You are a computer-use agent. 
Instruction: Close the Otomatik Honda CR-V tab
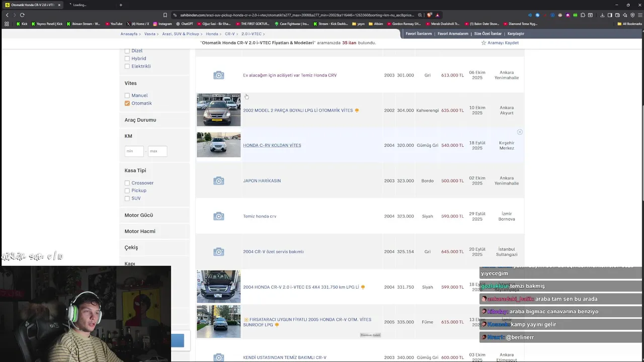coord(59,5)
